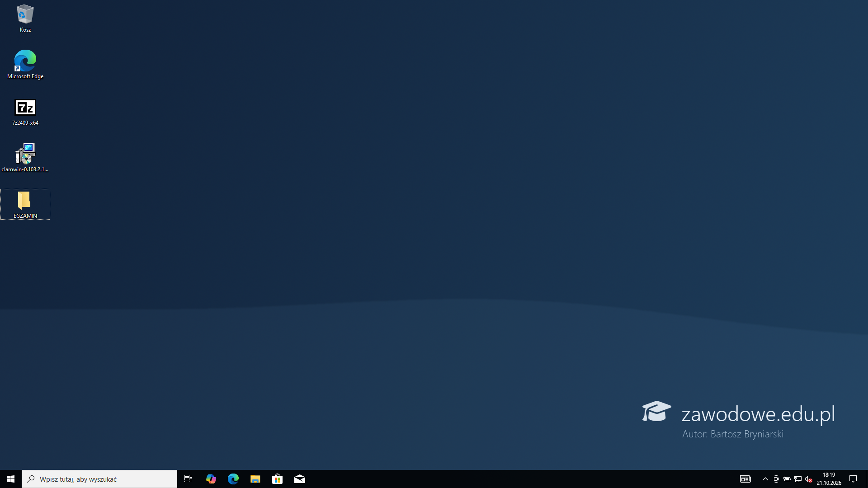Select the EGZAMIN folder on desktop

pyautogui.click(x=25, y=204)
